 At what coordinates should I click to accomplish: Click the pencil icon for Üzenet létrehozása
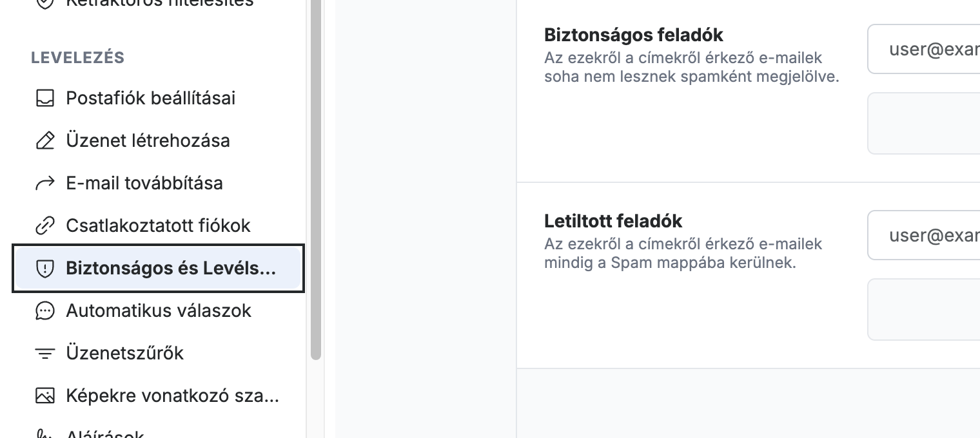click(44, 140)
